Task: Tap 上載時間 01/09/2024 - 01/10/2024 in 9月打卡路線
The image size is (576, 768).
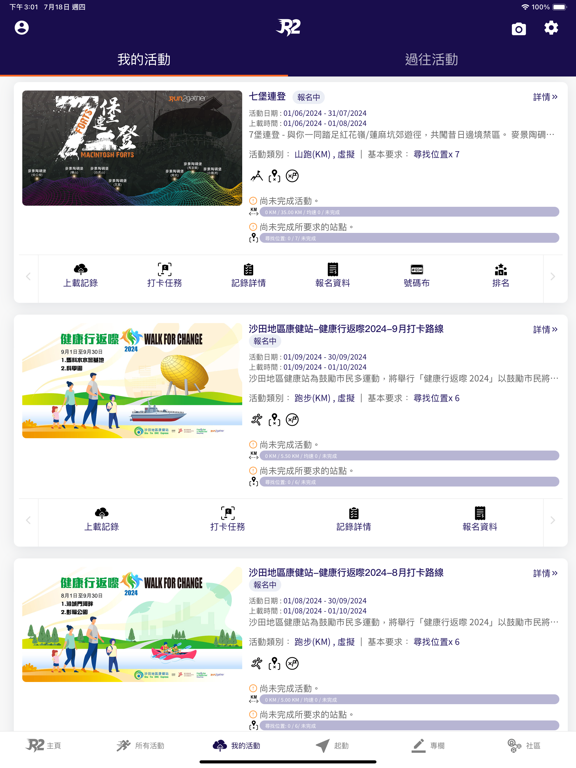Action: (308, 367)
